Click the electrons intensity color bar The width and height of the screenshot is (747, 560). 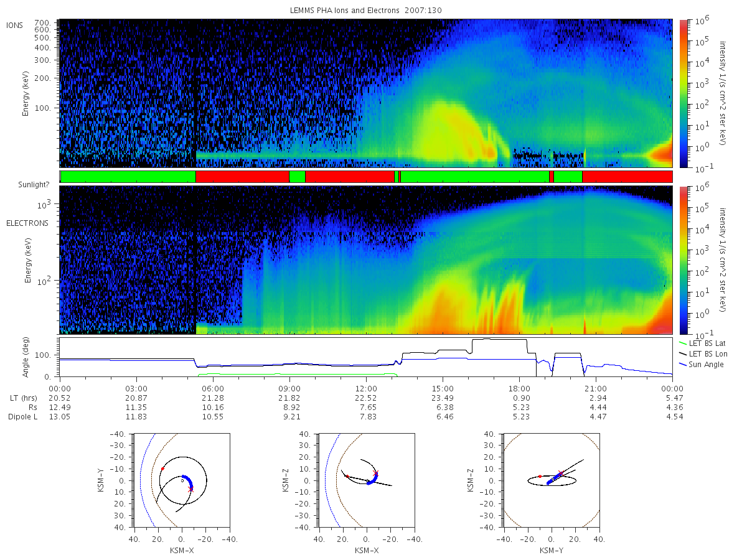[x=684, y=260]
